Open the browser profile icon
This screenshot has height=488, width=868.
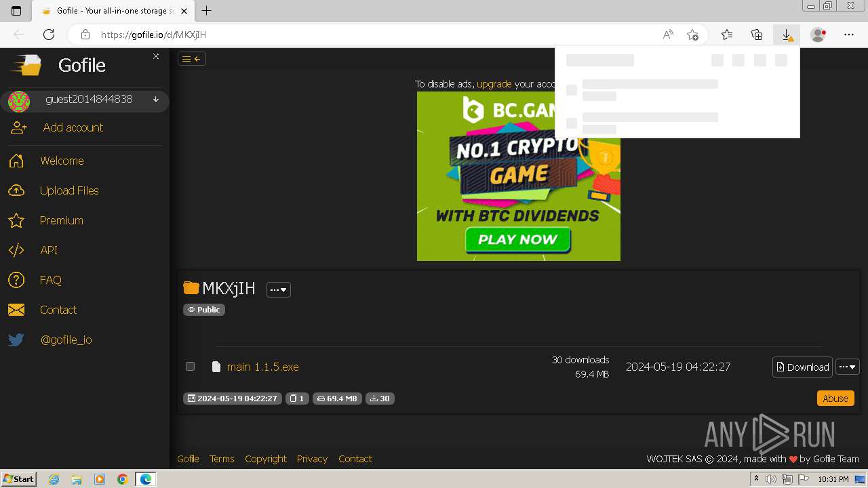818,35
